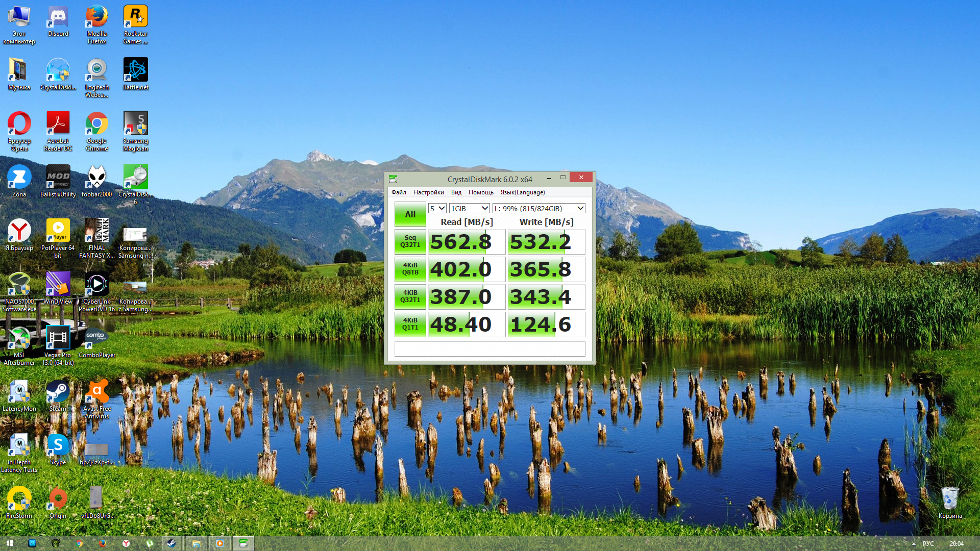
Task: Expand the 1GiB test size dropdown
Action: 469,208
